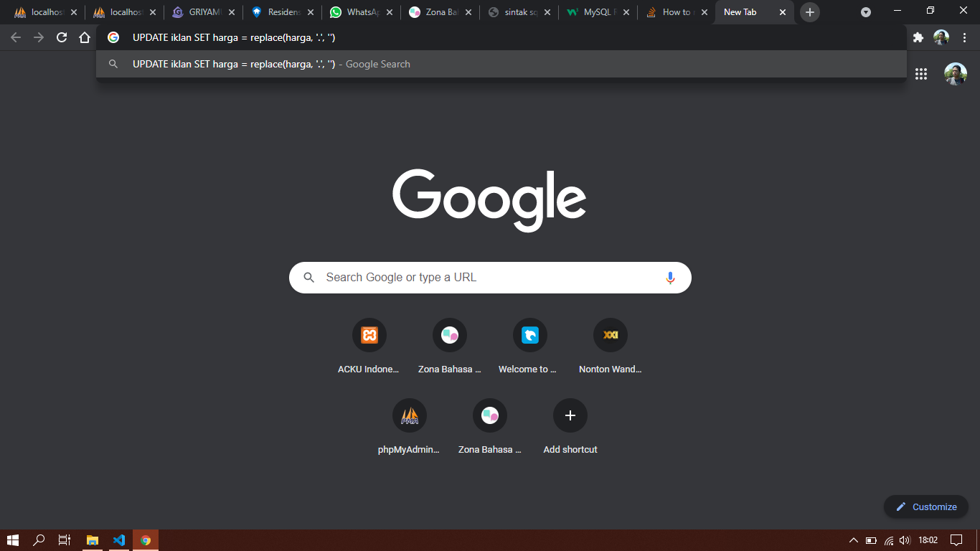
Task: Close the GRIYAM tab
Action: (x=232, y=12)
